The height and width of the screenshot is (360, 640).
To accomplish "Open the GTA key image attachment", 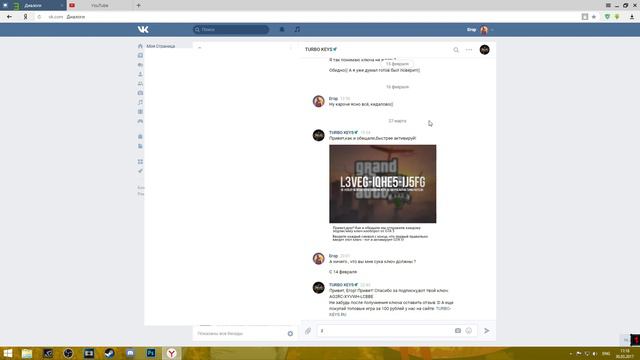I will tap(382, 184).
